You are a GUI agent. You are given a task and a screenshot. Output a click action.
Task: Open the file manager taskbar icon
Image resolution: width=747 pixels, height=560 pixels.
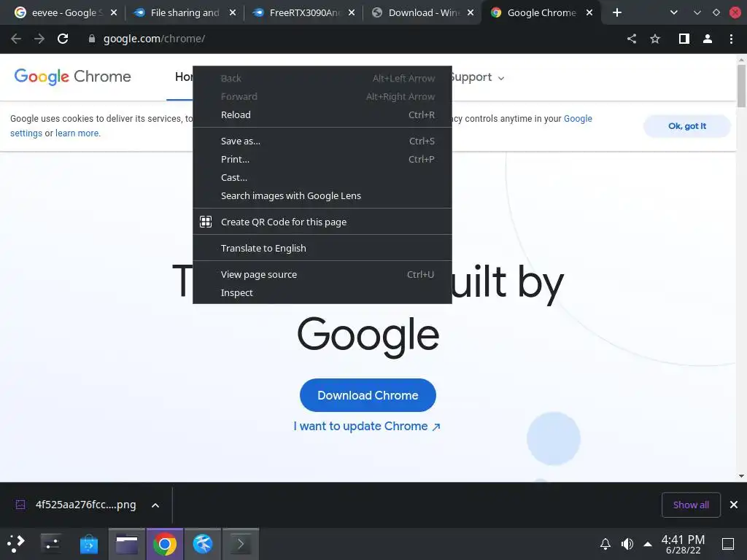coord(127,544)
